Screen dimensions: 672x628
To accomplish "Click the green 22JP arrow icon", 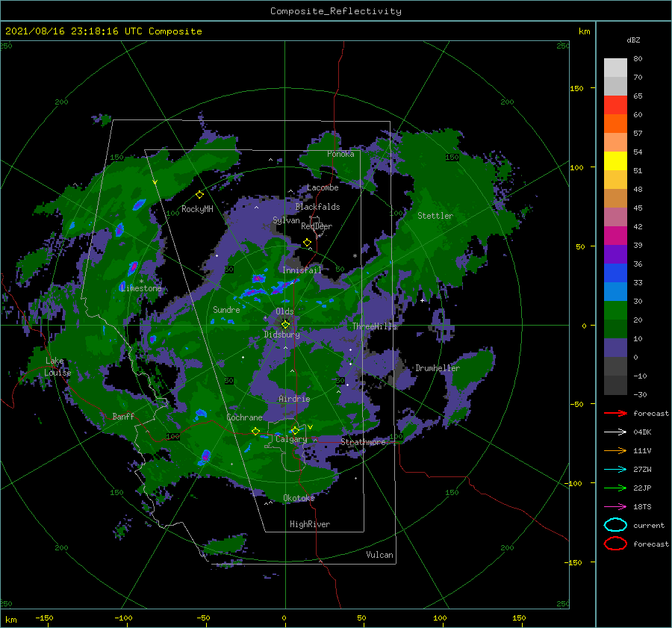I will (615, 488).
